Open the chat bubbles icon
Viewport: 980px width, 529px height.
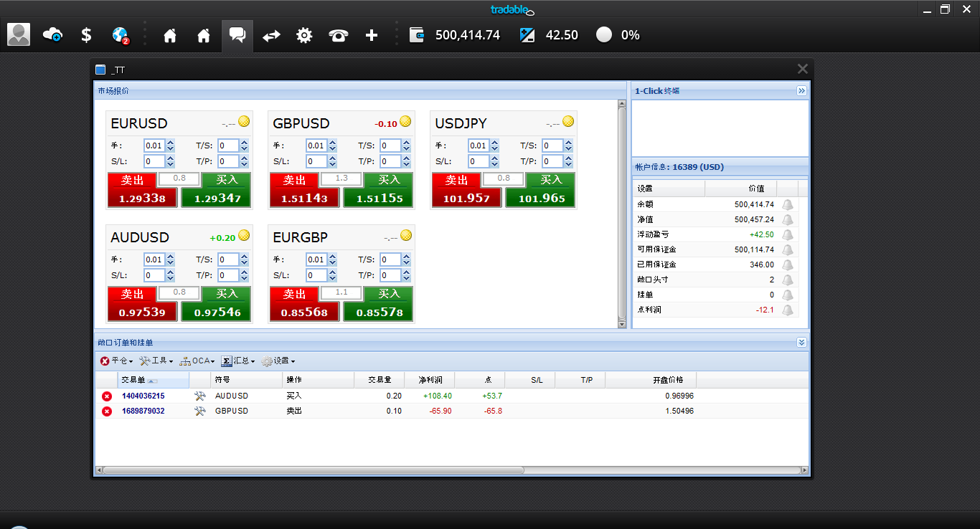pos(237,34)
